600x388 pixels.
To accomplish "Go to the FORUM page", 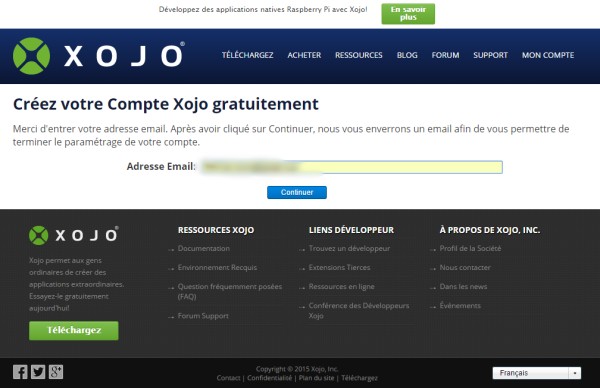I will (x=445, y=55).
